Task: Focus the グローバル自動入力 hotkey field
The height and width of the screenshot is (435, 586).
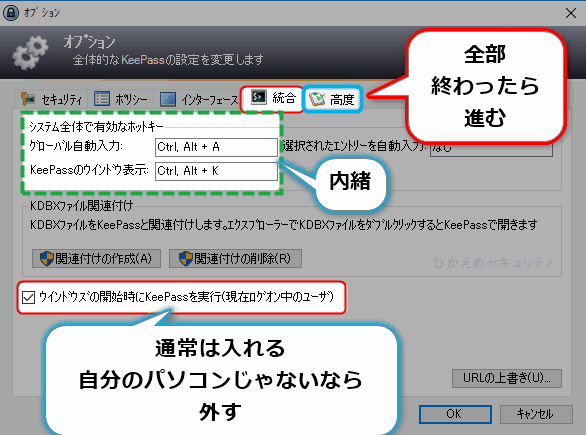Action: 216,147
